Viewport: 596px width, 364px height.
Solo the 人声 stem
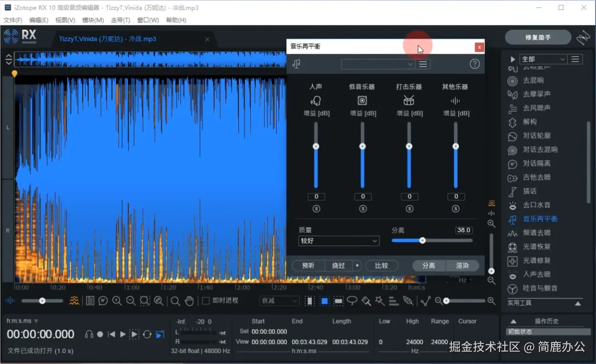point(316,208)
